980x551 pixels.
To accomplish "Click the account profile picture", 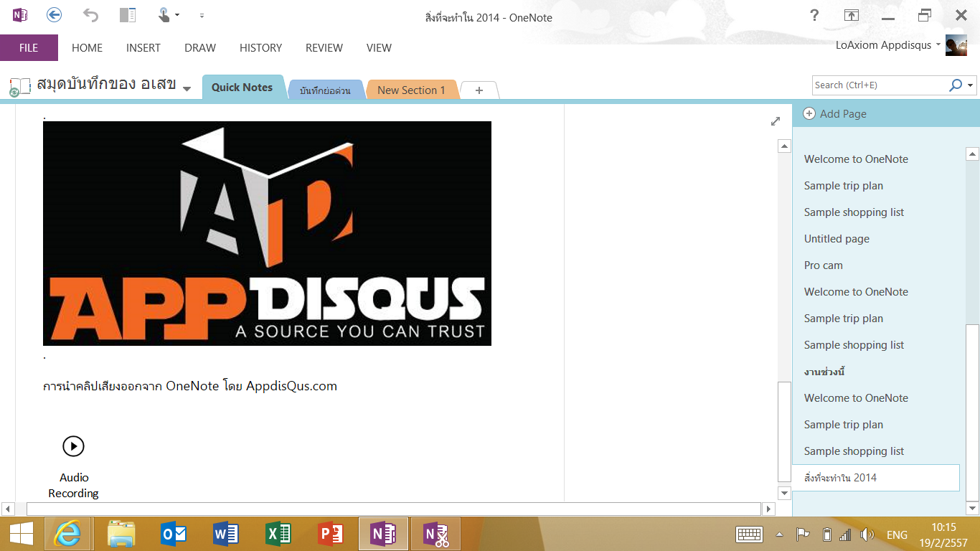I will pos(956,45).
